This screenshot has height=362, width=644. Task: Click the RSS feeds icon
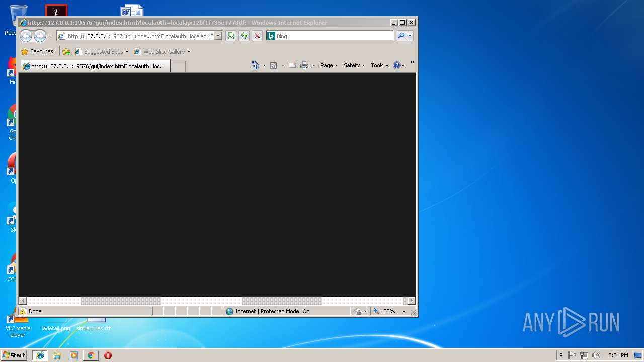point(273,65)
